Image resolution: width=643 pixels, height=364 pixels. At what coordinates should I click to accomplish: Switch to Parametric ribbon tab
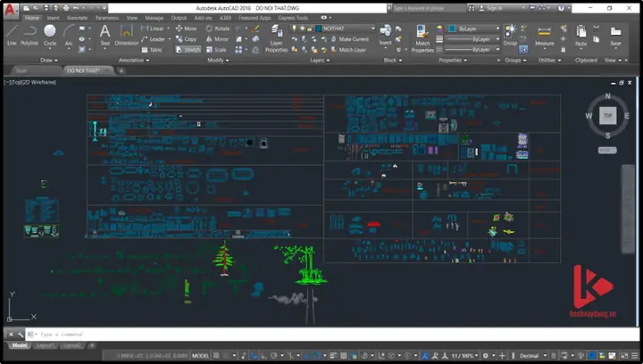point(107,18)
